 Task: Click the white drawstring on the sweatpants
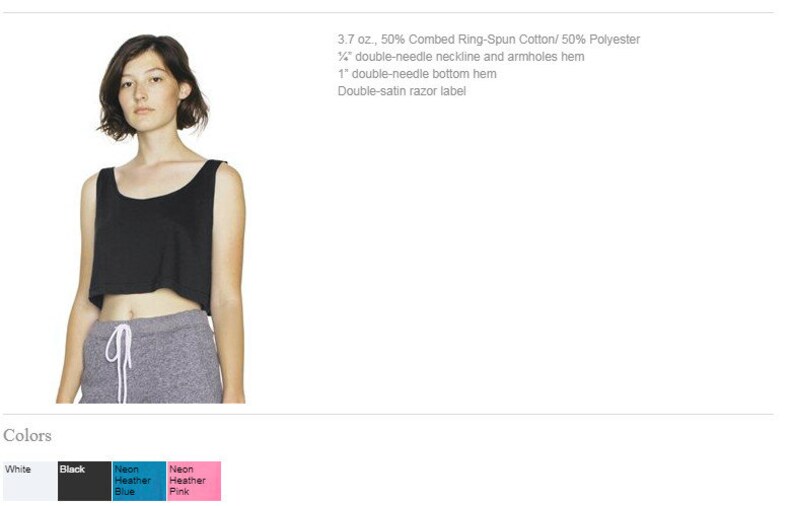[x=120, y=360]
